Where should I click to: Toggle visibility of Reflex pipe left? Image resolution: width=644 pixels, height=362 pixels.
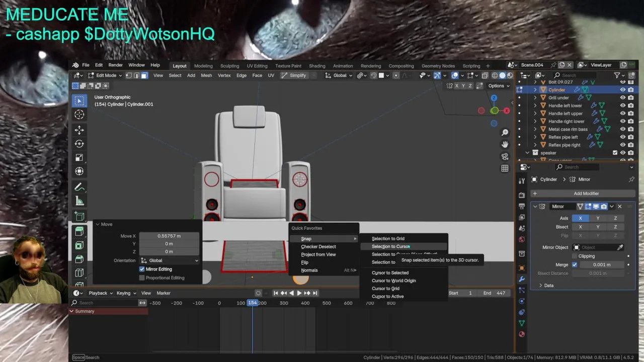pyautogui.click(x=622, y=137)
